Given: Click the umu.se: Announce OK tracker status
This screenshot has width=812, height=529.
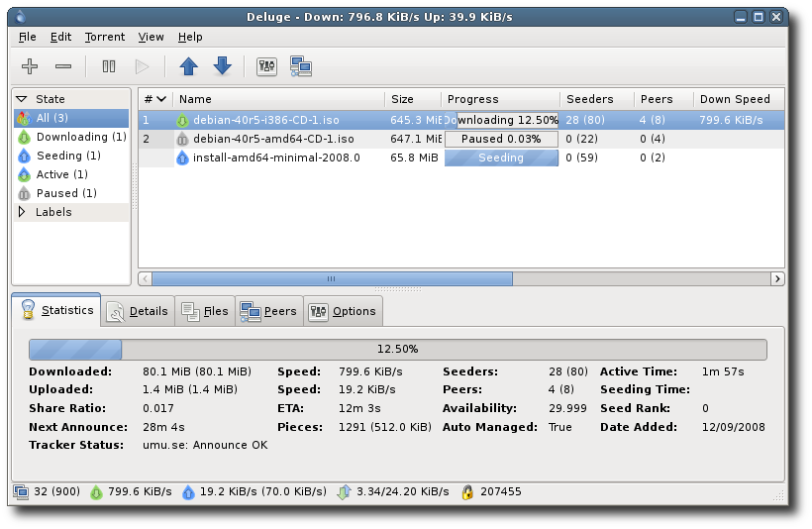Looking at the screenshot, I should [x=205, y=445].
